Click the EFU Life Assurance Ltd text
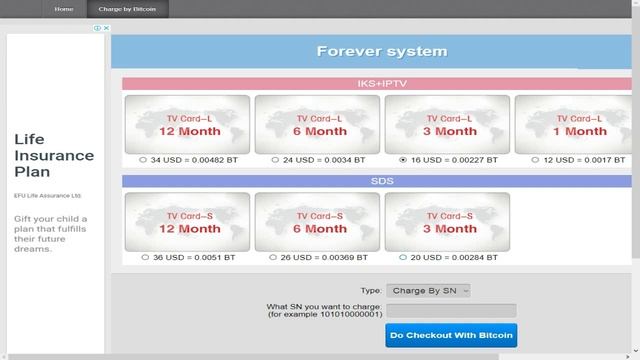The width and height of the screenshot is (640, 360). coord(47,196)
